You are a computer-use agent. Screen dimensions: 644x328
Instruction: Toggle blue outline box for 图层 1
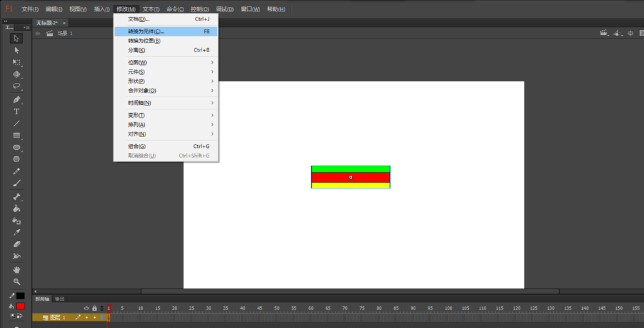pyautogui.click(x=102, y=317)
